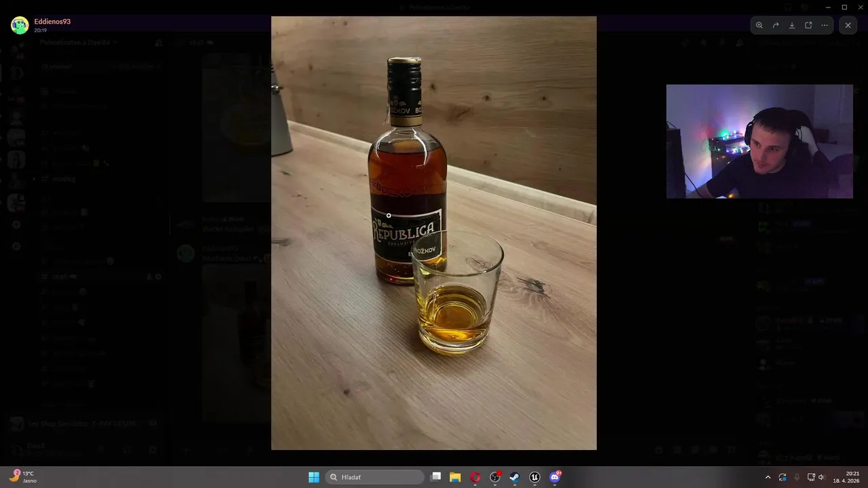Viewport: 868px width, 488px height.
Task: Click the webcam overlay video
Action: [759, 142]
